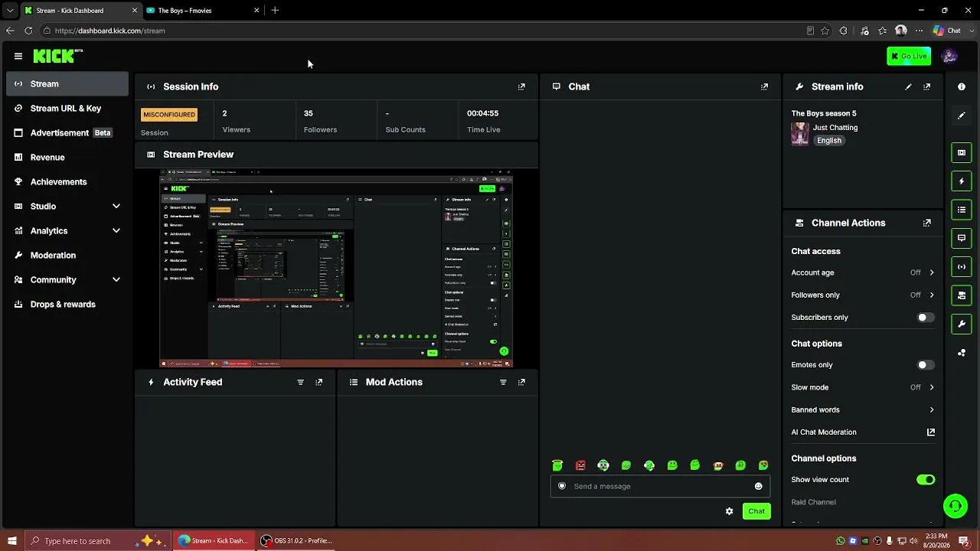
Task: Pop out the Mod Actions panel
Action: click(521, 382)
